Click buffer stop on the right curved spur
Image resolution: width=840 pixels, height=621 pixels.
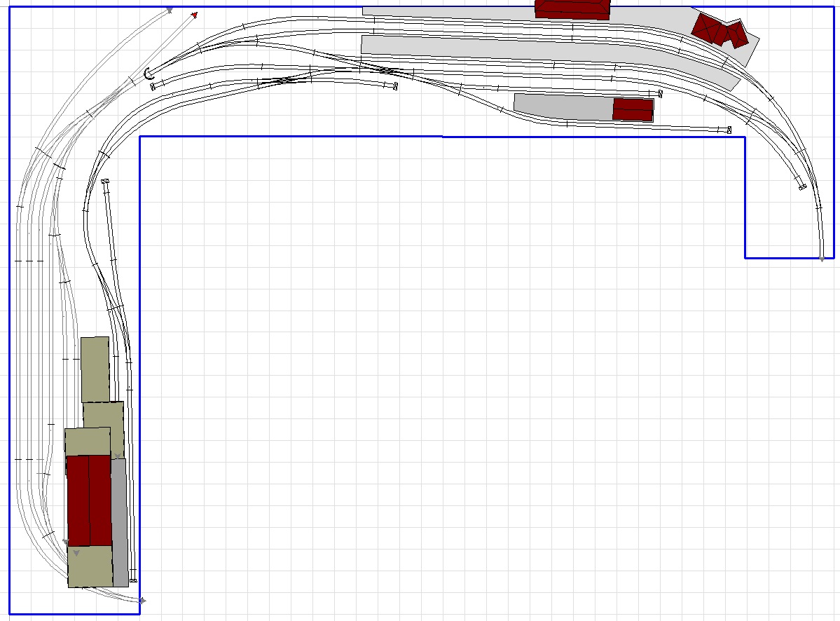[802, 187]
